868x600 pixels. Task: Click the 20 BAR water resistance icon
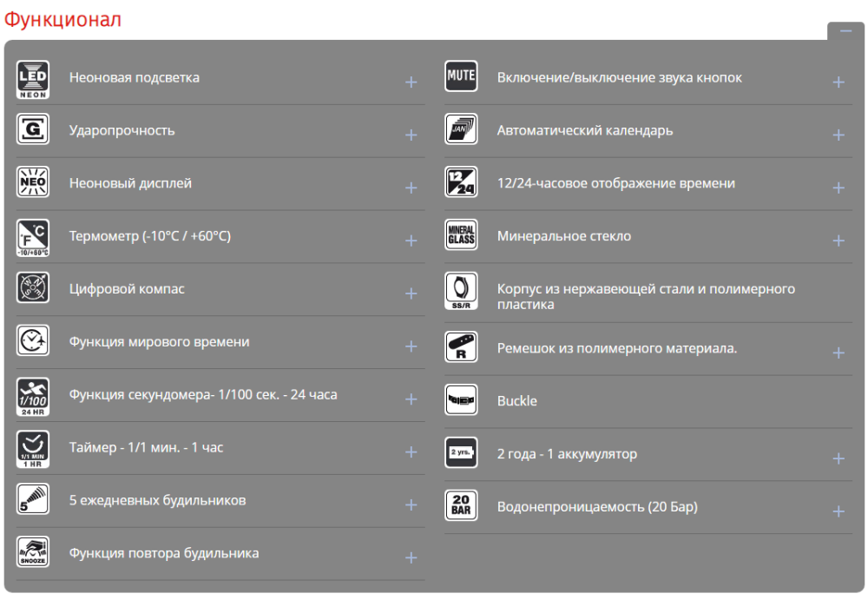click(461, 507)
